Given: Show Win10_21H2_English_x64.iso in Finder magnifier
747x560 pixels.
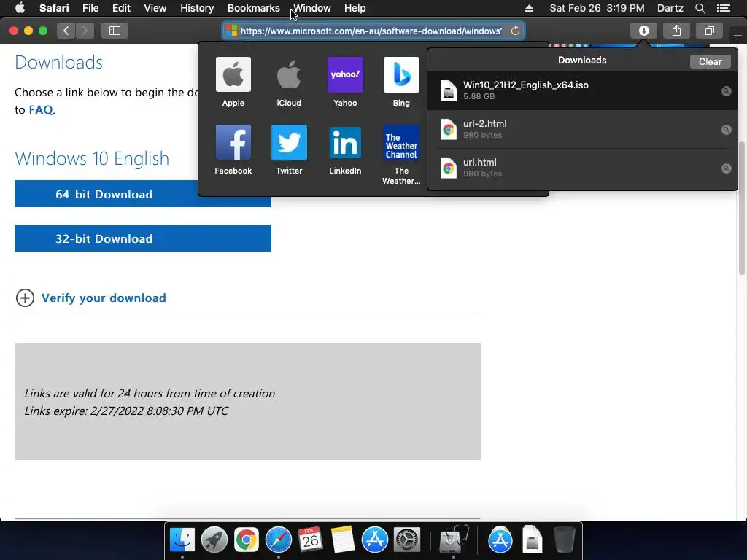Looking at the screenshot, I should point(726,91).
